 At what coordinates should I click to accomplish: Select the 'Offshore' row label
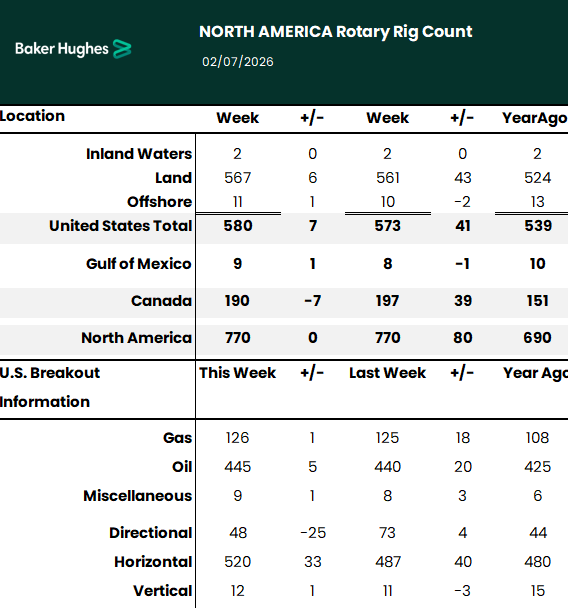[159, 202]
